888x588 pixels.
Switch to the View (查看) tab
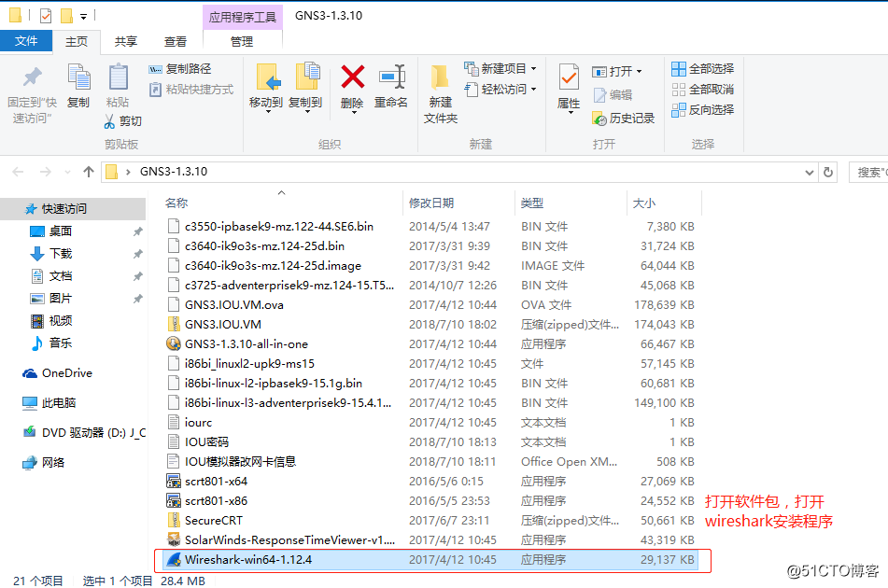point(175,42)
